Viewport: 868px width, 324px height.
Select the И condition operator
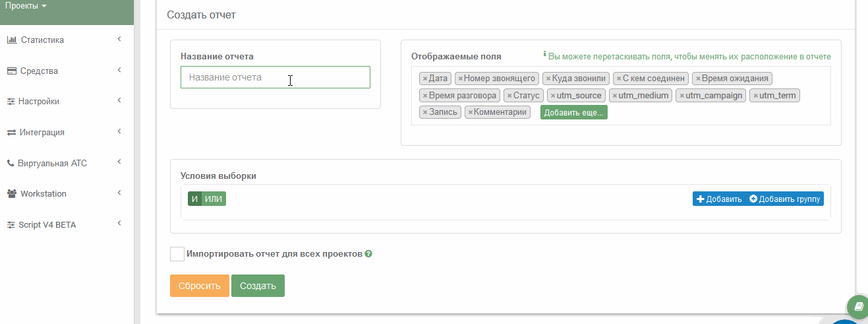pyautogui.click(x=194, y=199)
